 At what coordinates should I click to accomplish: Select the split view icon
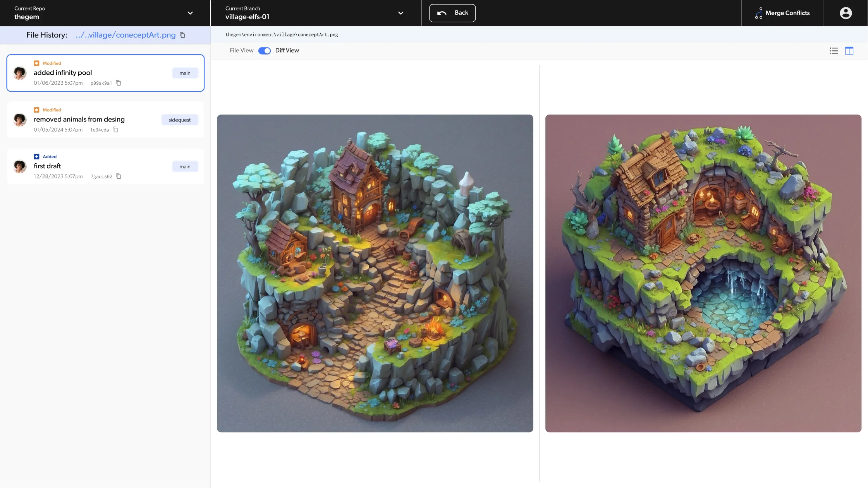[849, 51]
